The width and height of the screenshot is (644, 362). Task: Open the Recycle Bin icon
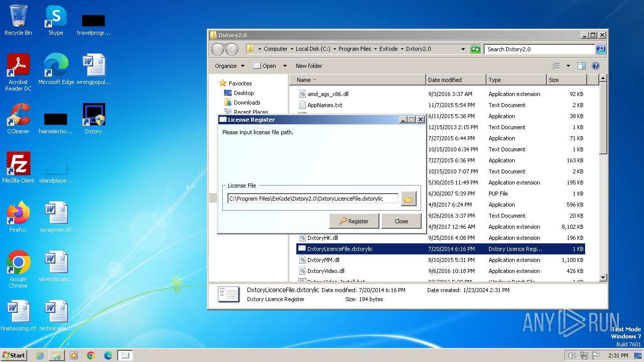(x=18, y=20)
